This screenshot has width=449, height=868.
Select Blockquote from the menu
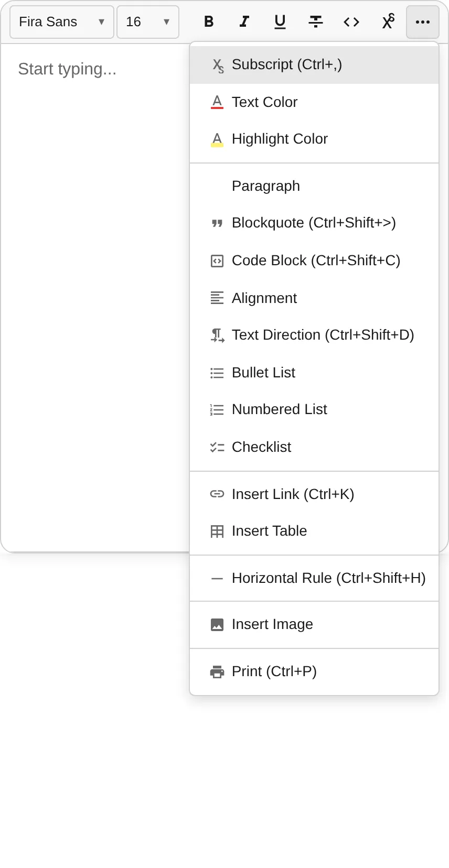(313, 222)
